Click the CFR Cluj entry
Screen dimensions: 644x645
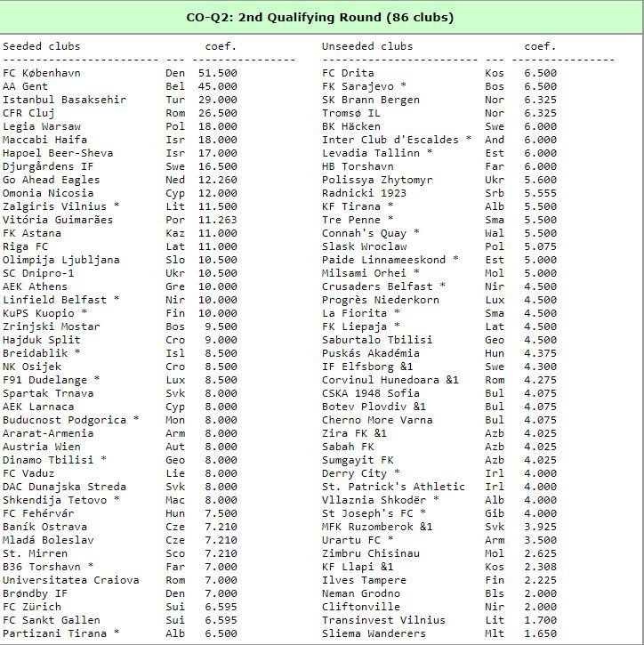pyautogui.click(x=28, y=113)
